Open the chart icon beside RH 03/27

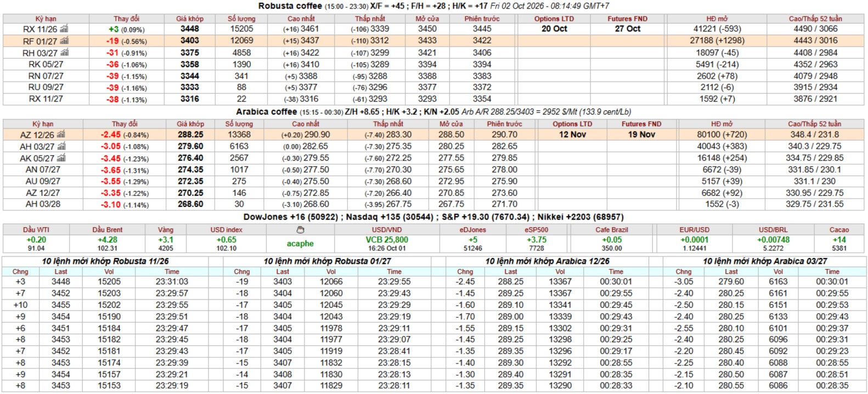click(65, 53)
